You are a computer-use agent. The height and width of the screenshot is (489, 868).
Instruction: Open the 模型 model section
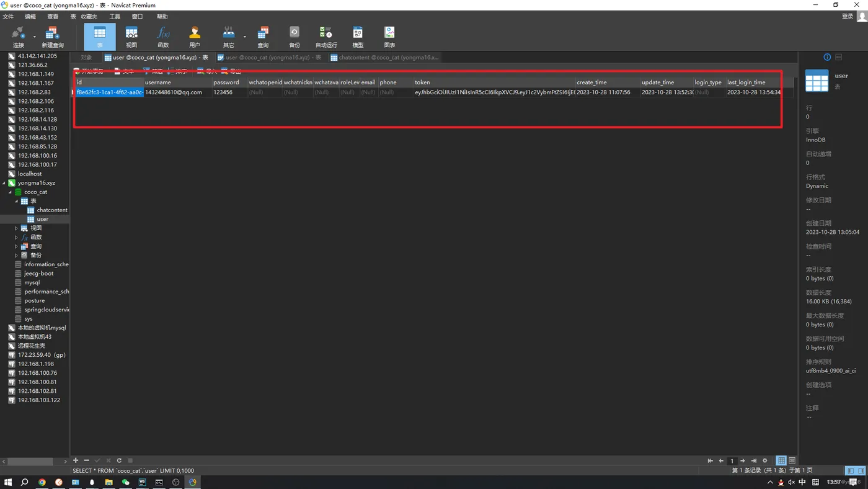tap(358, 37)
